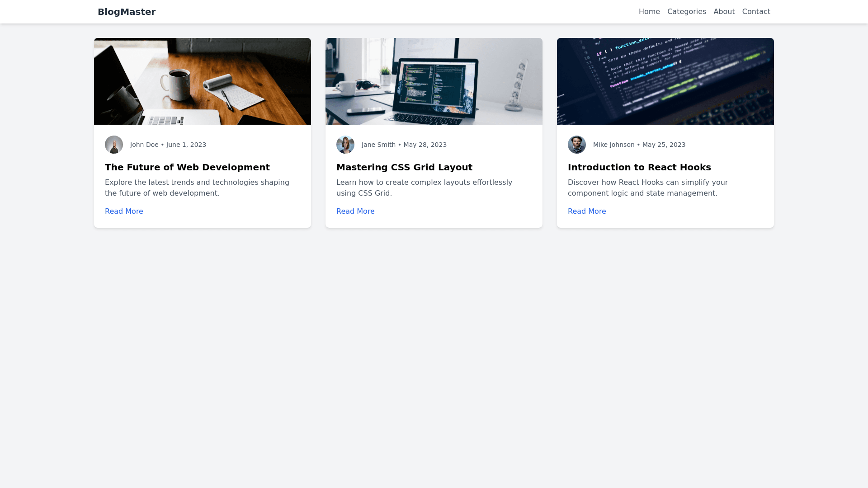This screenshot has width=868, height=488.
Task: Select the author name John Doe
Action: 144,145
